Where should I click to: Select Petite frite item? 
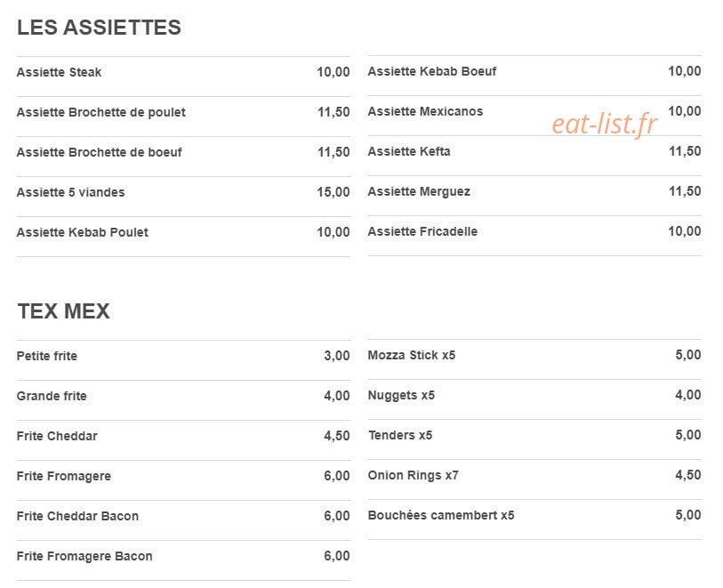click(183, 356)
